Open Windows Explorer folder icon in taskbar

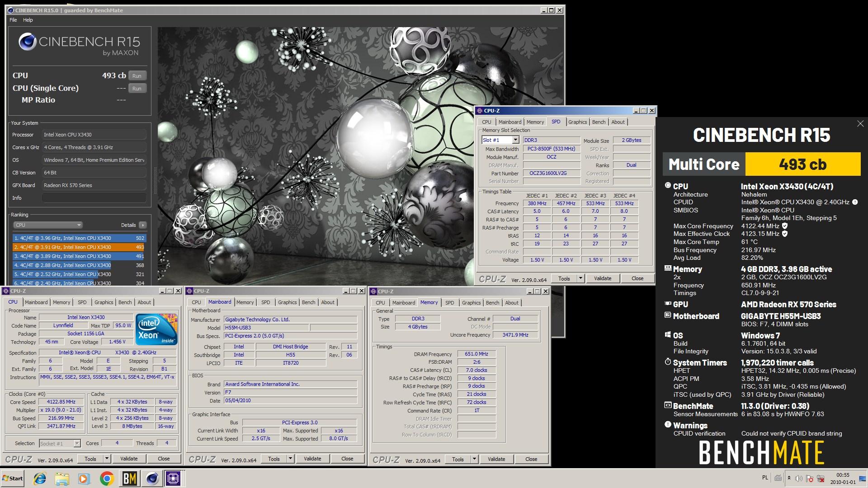(62, 479)
